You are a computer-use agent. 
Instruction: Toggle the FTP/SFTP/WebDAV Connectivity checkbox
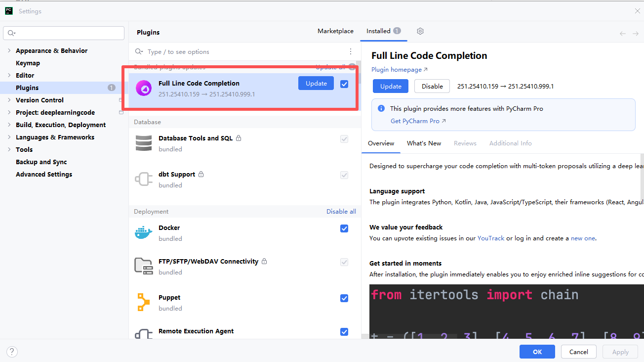pyautogui.click(x=344, y=262)
